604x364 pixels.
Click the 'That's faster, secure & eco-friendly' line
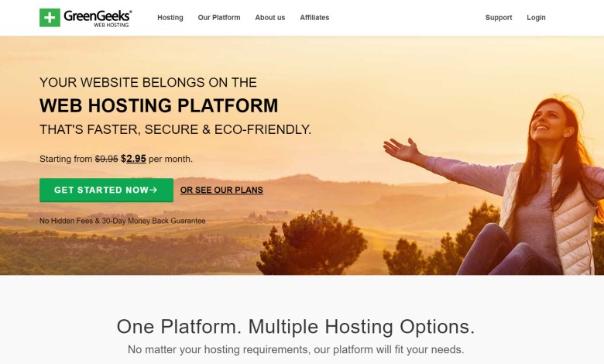175,129
